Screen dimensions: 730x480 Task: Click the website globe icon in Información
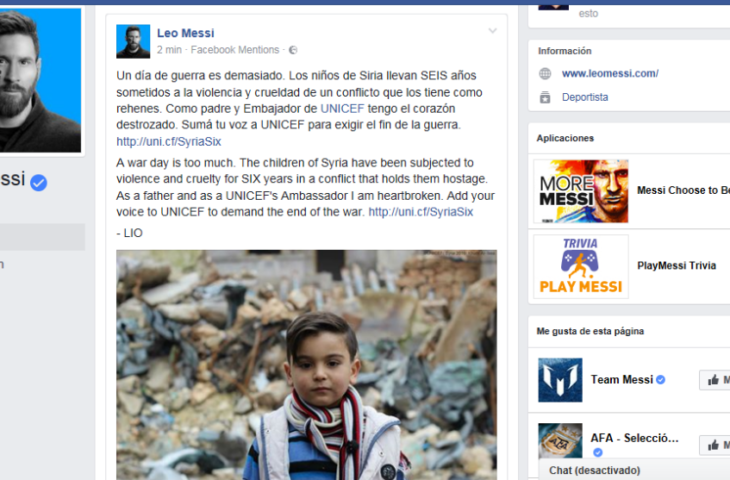(x=545, y=74)
